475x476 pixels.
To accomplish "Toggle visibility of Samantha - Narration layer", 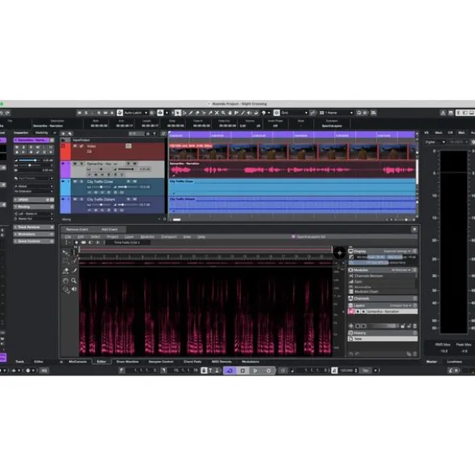I will pyautogui.click(x=357, y=312).
